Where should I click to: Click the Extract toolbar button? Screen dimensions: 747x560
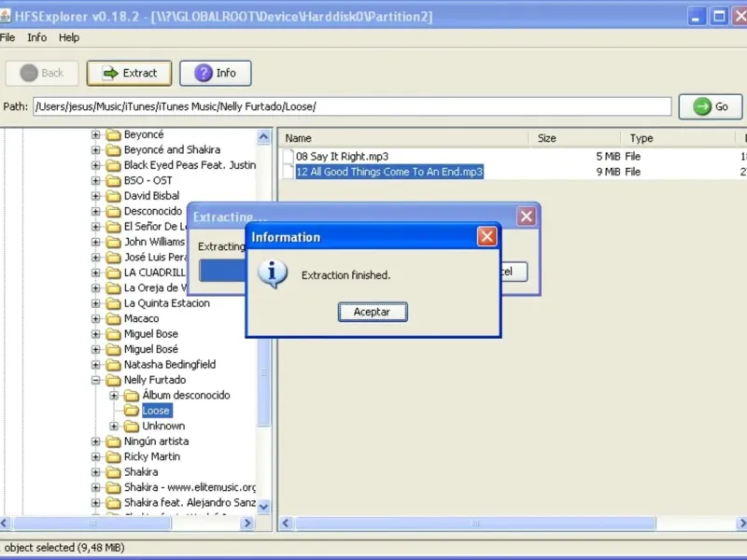129,73
